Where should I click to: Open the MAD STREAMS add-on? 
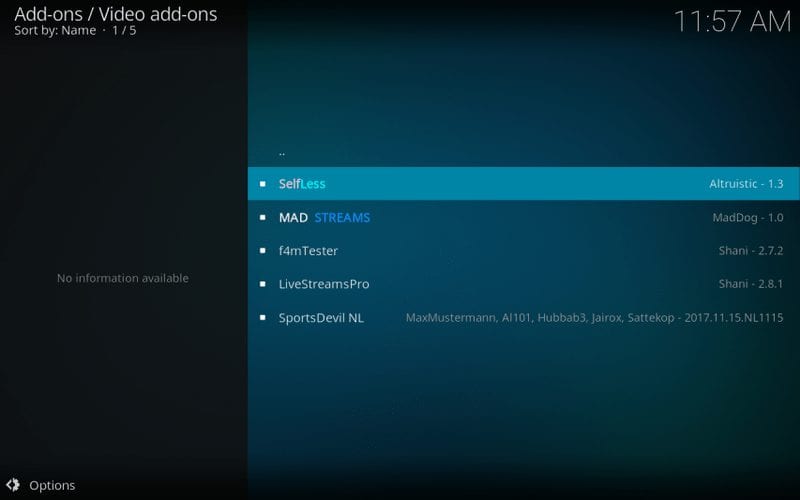click(x=523, y=217)
